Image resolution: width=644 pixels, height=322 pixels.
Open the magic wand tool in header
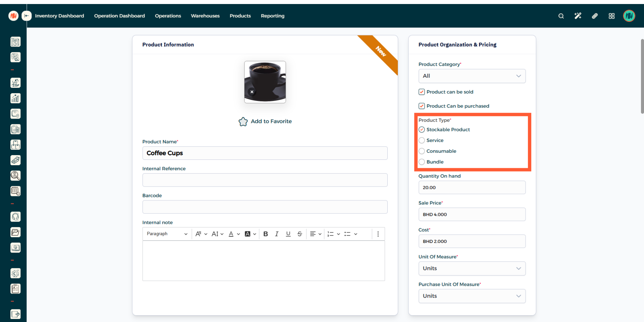pyautogui.click(x=578, y=16)
